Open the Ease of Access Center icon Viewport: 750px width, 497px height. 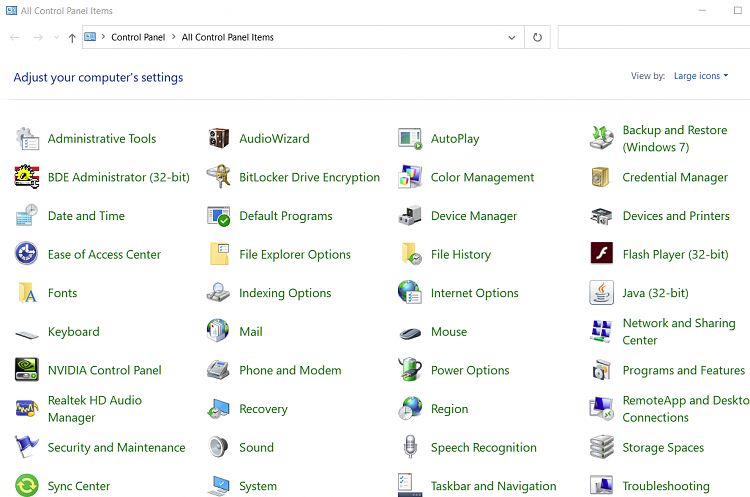[x=26, y=254]
